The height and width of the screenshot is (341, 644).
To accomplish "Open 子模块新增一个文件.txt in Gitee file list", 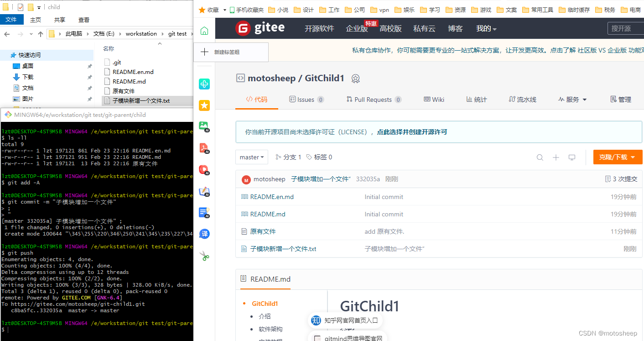I will pos(283,249).
